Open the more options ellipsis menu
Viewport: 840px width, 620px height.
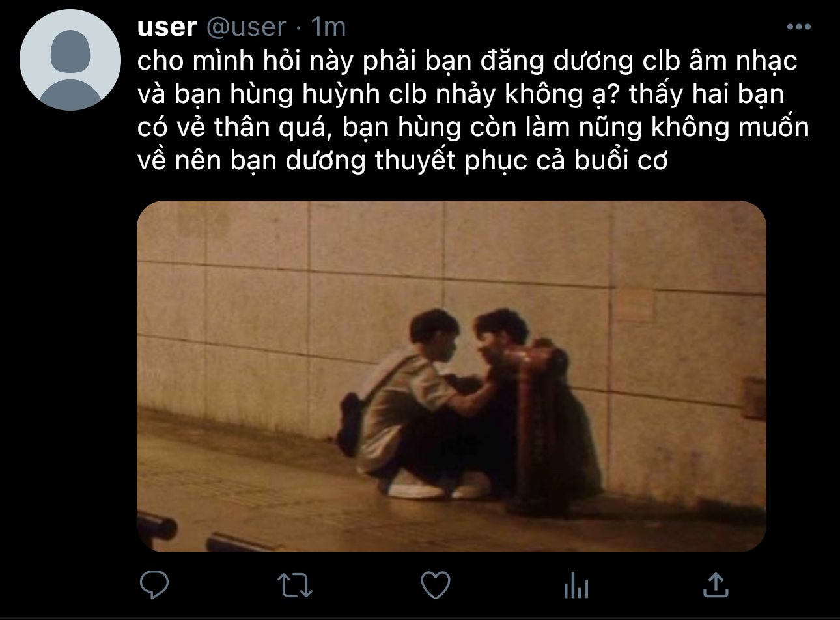click(x=798, y=27)
